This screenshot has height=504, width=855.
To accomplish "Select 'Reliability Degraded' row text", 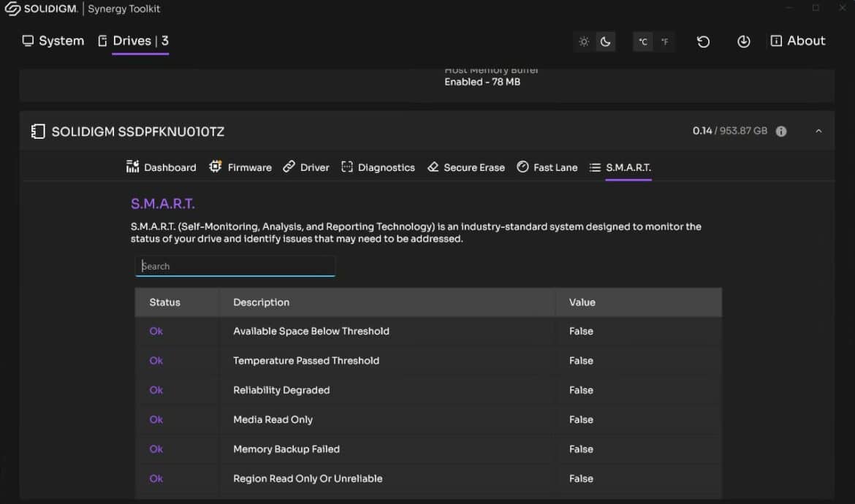I will point(281,390).
